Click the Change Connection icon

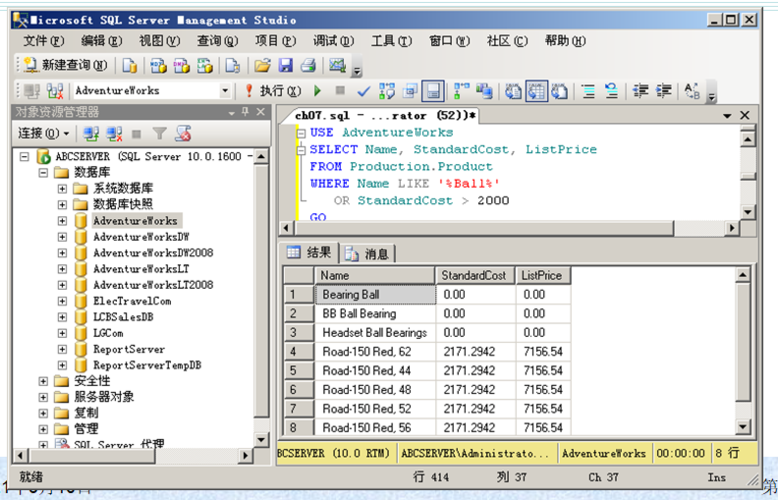click(55, 91)
